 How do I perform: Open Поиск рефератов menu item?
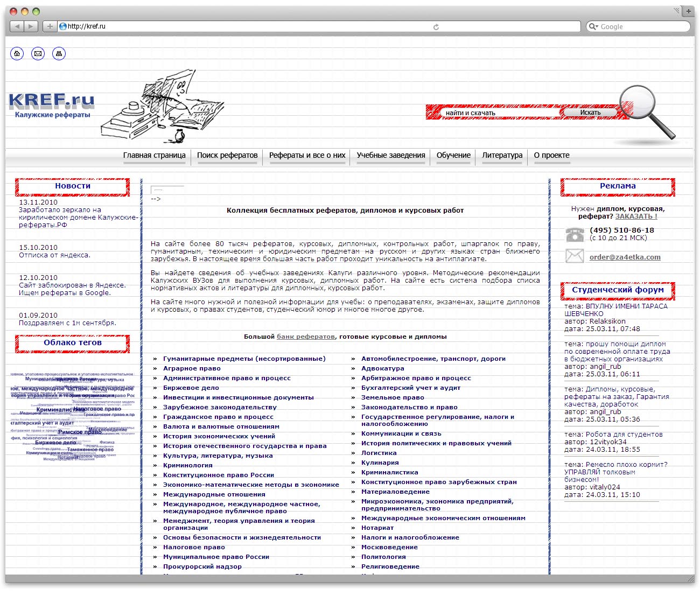tap(227, 155)
